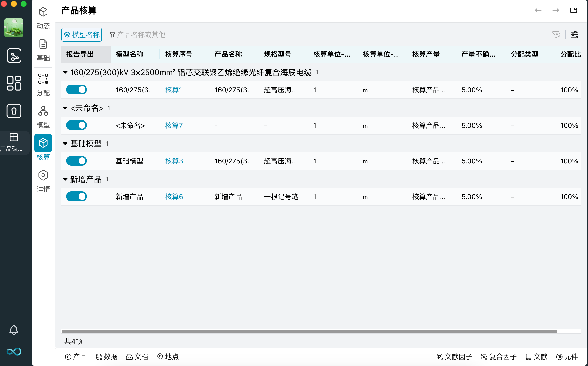
Task: Switch to the 数据 bottom tab
Action: (x=107, y=357)
